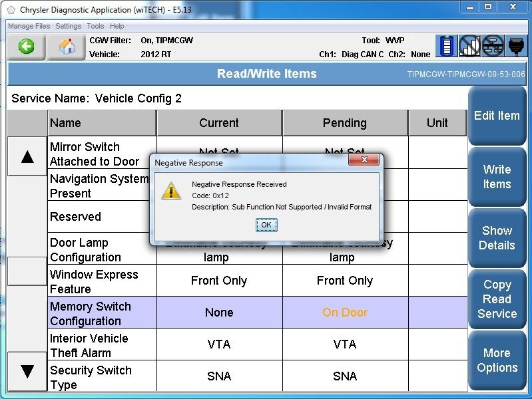Click CGW Filter value 'On, TIPMCGW'
Viewport: 532px width, 399px height.
click(166, 41)
